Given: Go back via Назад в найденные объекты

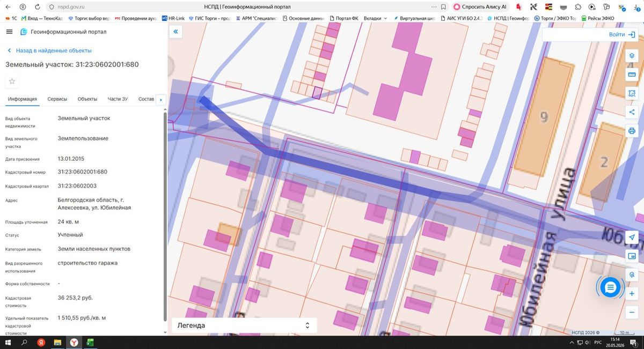Looking at the screenshot, I should [x=49, y=50].
